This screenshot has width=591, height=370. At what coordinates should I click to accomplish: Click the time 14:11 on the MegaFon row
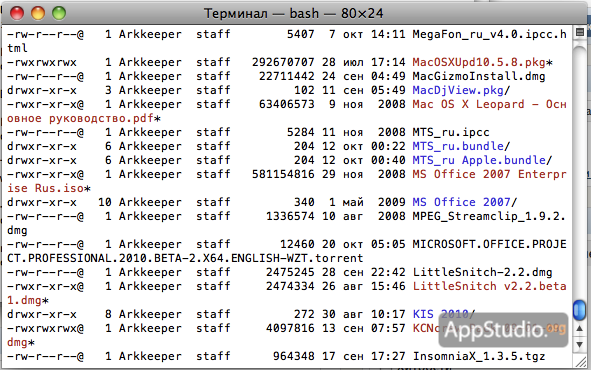click(388, 34)
